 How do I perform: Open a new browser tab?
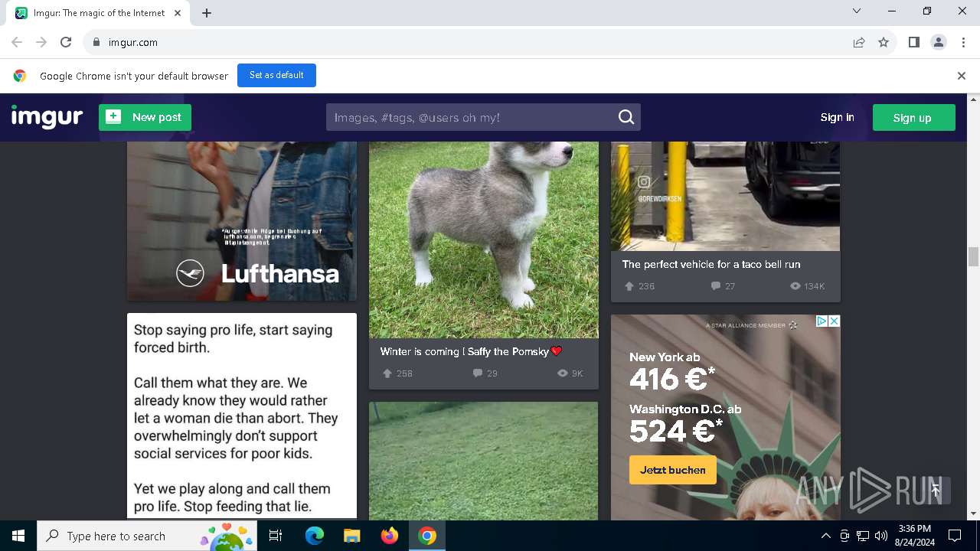point(207,13)
